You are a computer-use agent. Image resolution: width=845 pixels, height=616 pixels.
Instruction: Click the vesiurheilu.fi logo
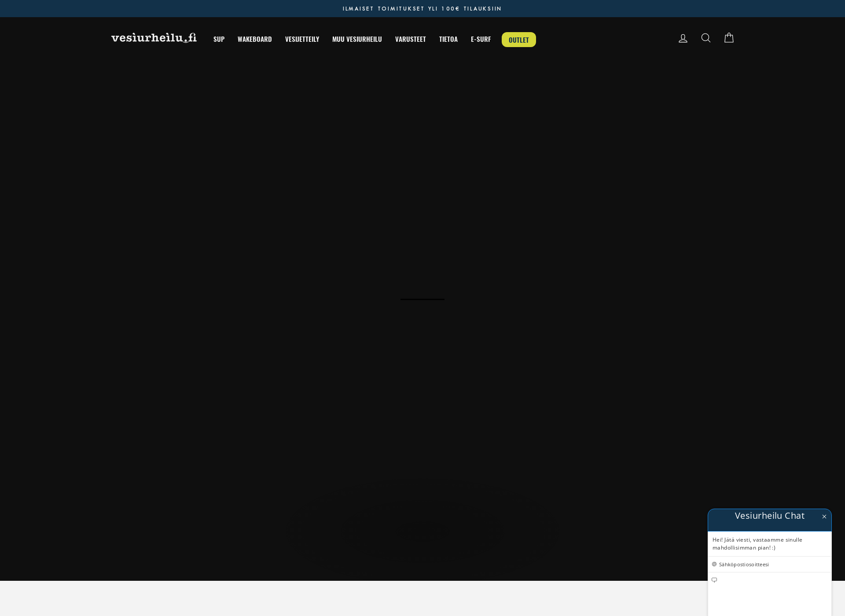154,38
